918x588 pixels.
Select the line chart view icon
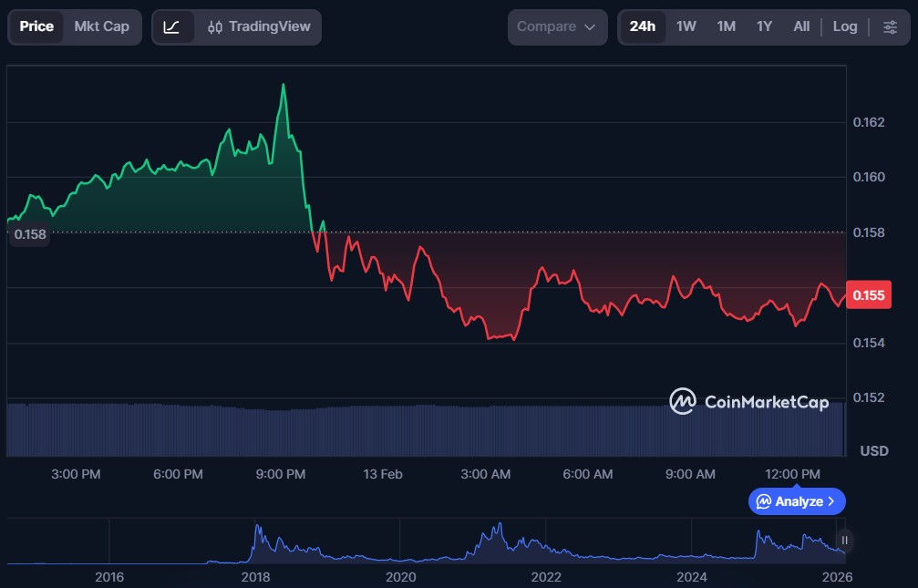[172, 26]
